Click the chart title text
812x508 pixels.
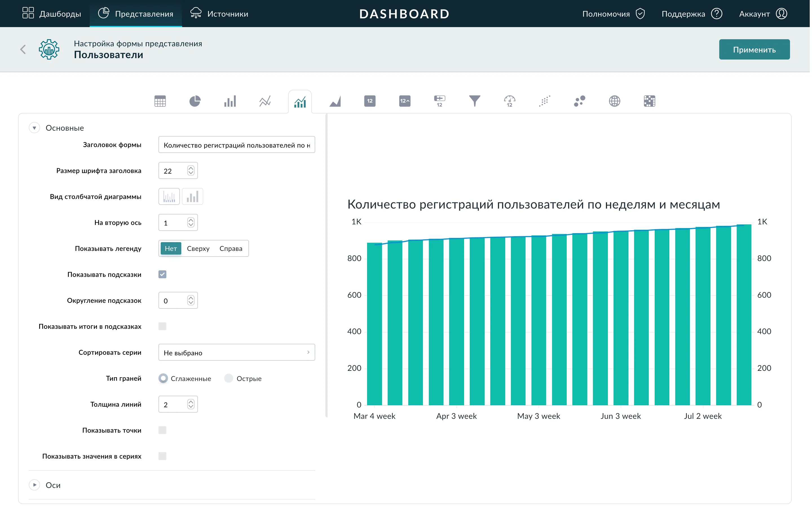(533, 205)
